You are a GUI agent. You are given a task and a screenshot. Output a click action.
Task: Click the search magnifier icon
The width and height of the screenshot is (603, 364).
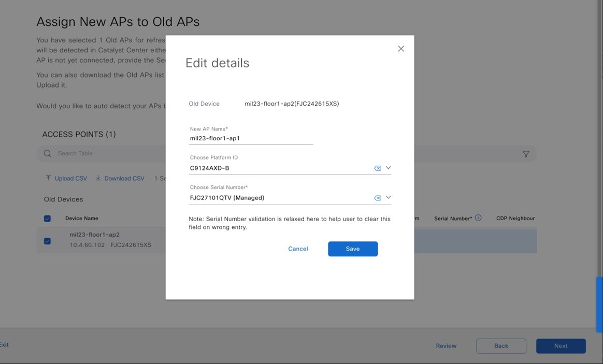click(x=48, y=153)
